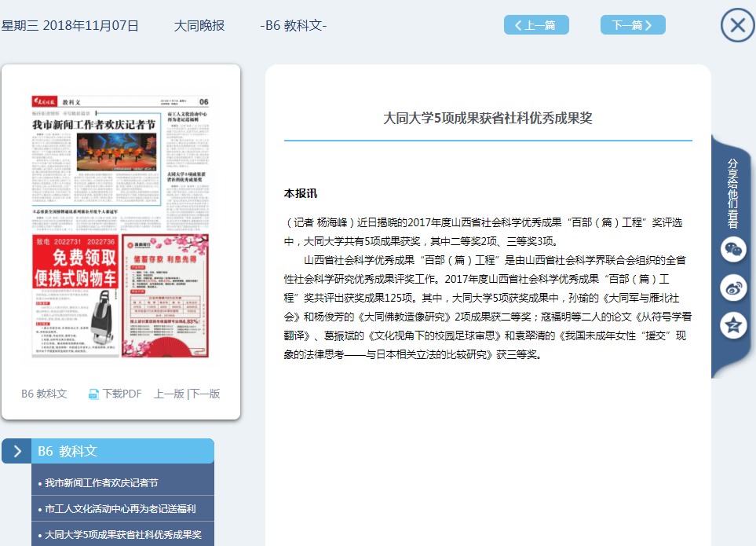756x546 pixels.
Task: Click the newspaper page thumbnail image
Action: tap(121, 227)
